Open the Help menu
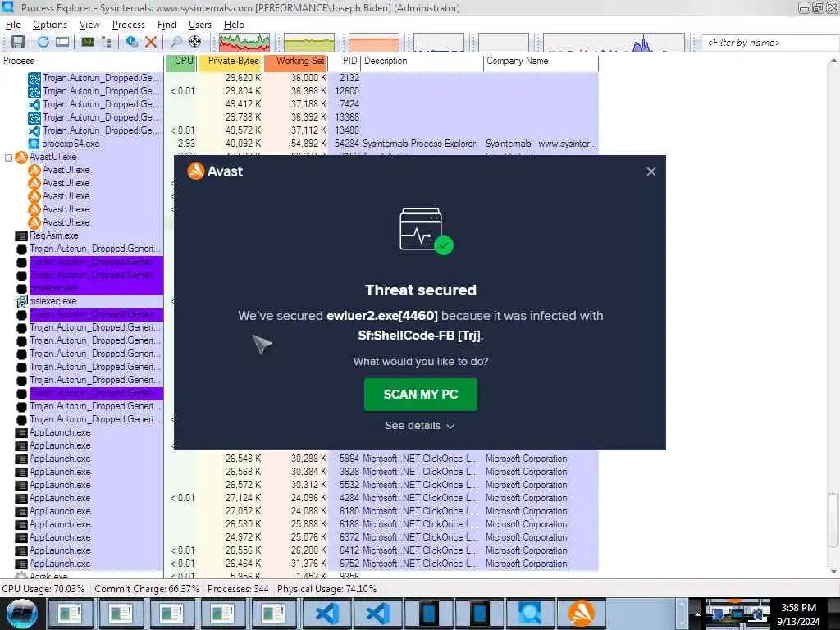 [234, 25]
